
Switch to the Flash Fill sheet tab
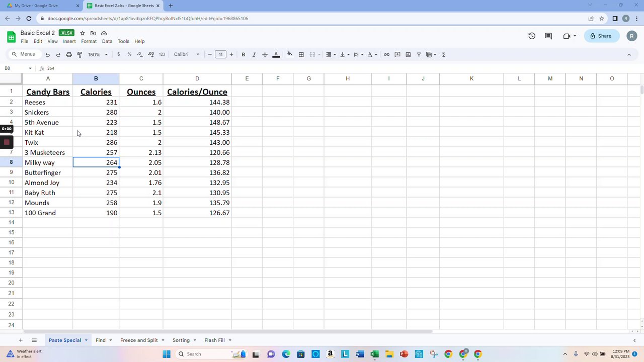pyautogui.click(x=214, y=340)
